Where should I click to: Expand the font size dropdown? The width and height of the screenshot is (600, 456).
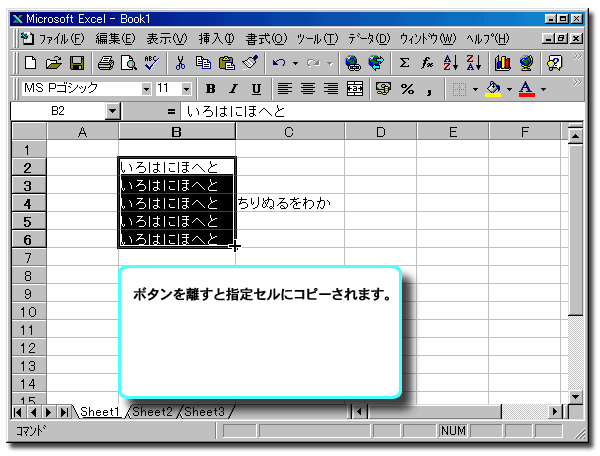(186, 89)
